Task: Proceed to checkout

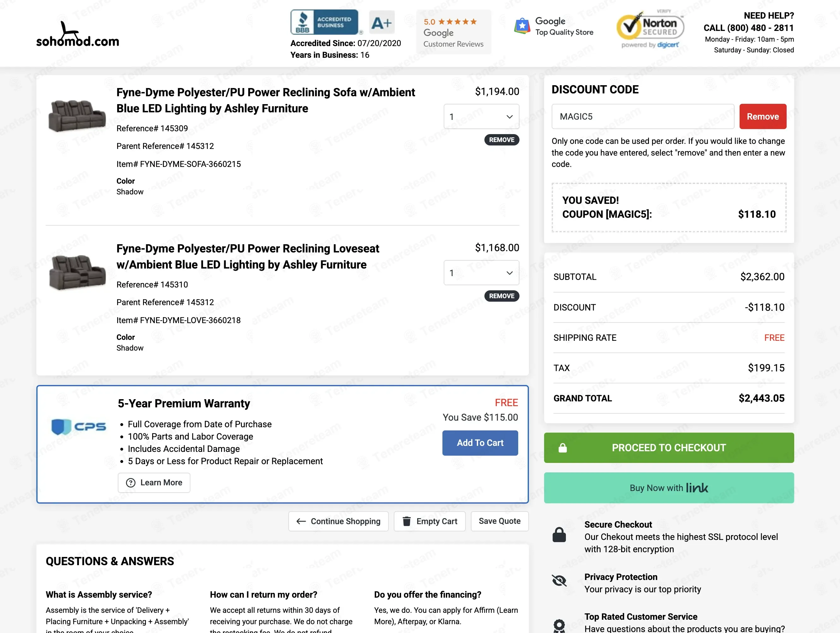Action: pyautogui.click(x=669, y=448)
